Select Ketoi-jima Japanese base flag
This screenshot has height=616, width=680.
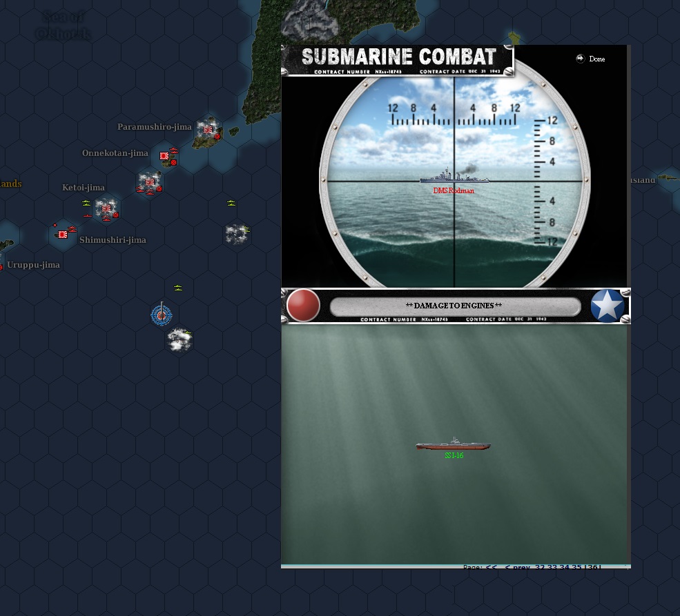tap(106, 209)
